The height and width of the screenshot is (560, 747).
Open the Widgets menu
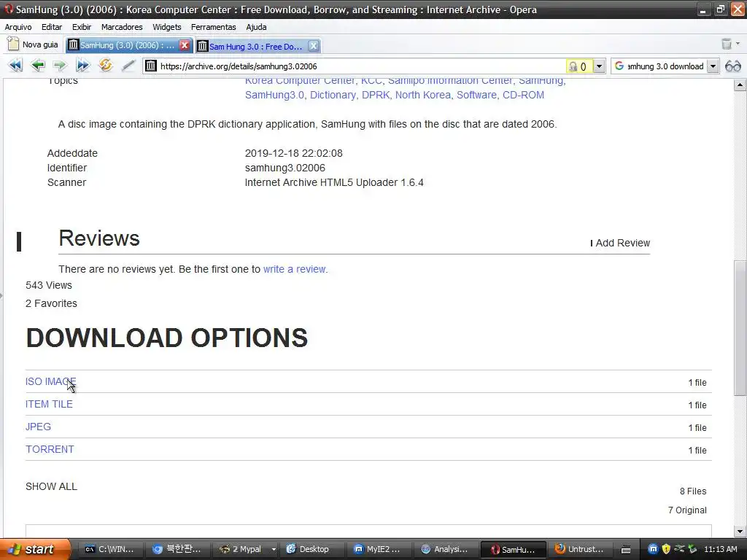167,27
